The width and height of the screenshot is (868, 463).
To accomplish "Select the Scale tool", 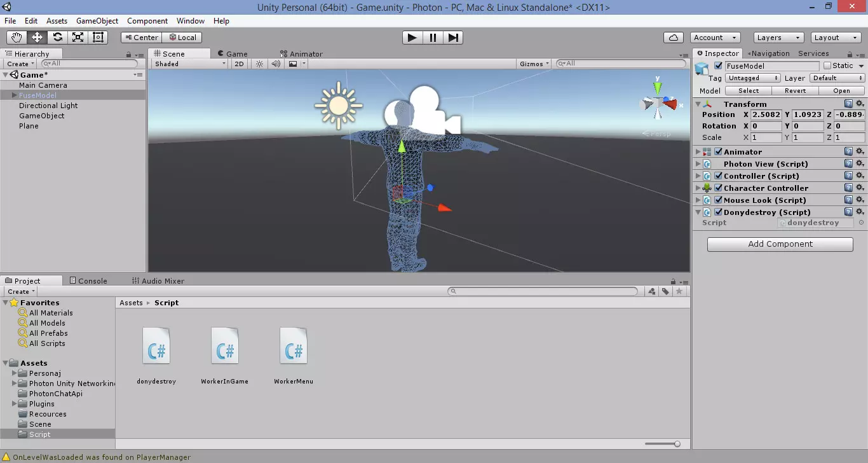I will (78, 37).
